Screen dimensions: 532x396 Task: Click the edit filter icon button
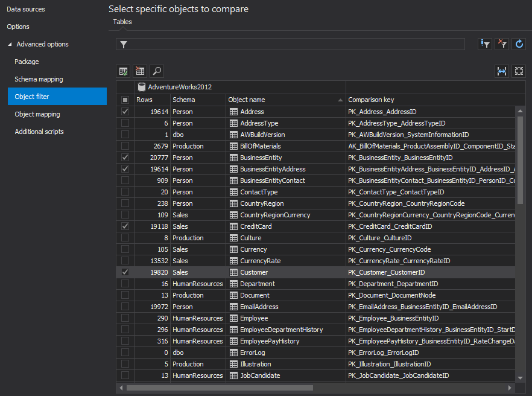pos(485,44)
